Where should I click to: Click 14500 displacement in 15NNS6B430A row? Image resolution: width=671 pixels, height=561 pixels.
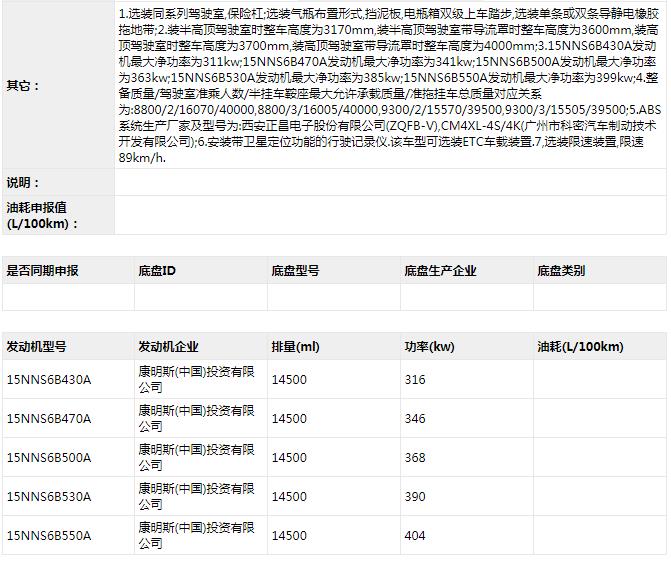289,380
